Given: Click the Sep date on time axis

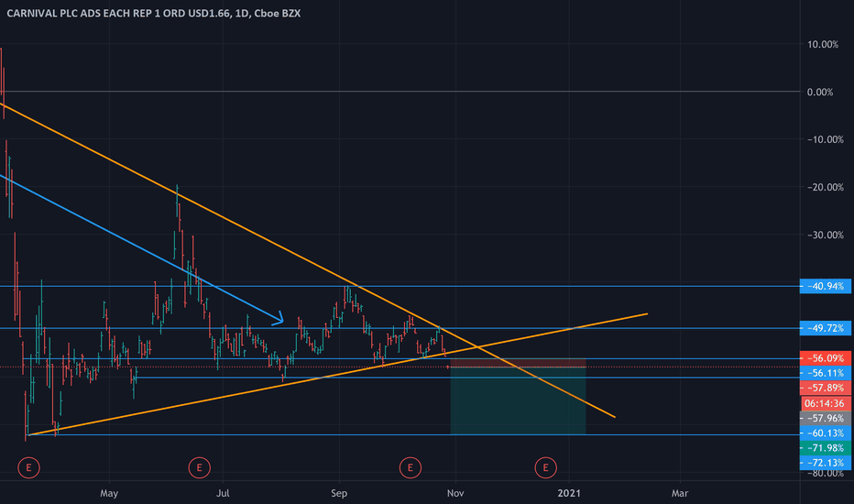Looking at the screenshot, I should click(339, 493).
